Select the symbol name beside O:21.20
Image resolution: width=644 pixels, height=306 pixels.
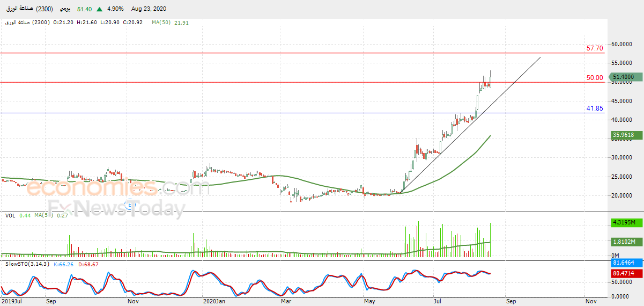(27, 23)
